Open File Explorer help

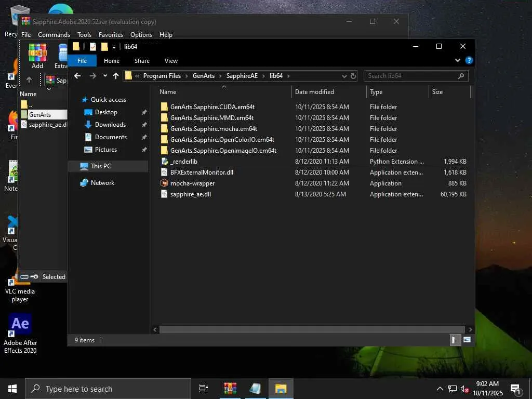469,60
